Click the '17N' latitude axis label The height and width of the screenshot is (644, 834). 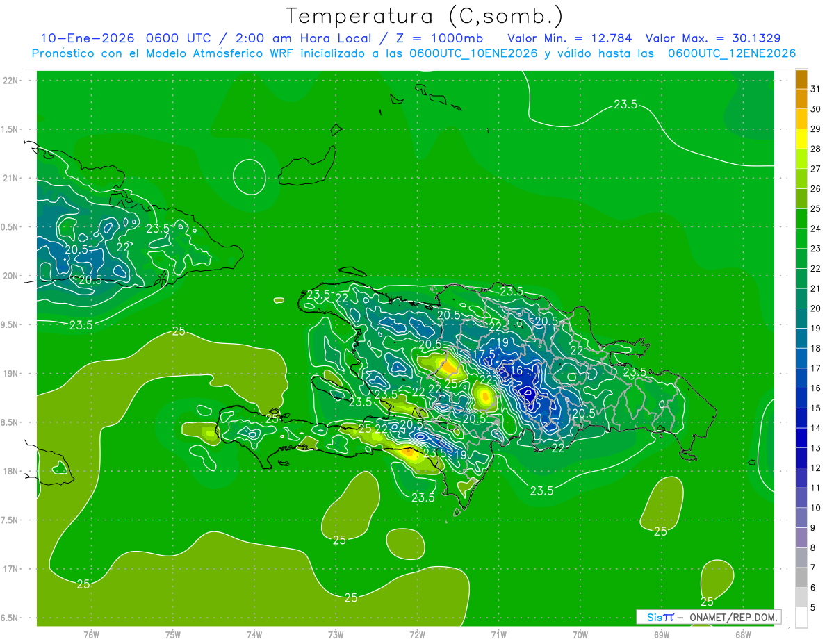tap(11, 569)
